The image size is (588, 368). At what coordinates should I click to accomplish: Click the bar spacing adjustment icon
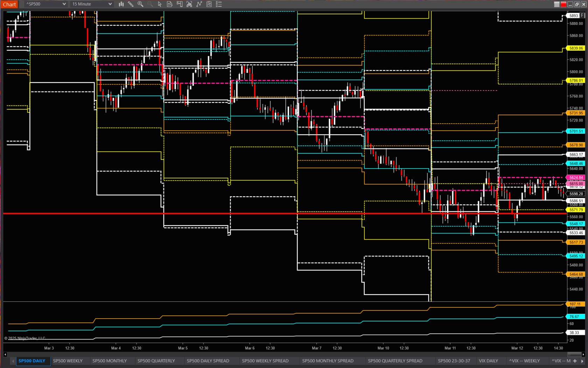click(189, 4)
